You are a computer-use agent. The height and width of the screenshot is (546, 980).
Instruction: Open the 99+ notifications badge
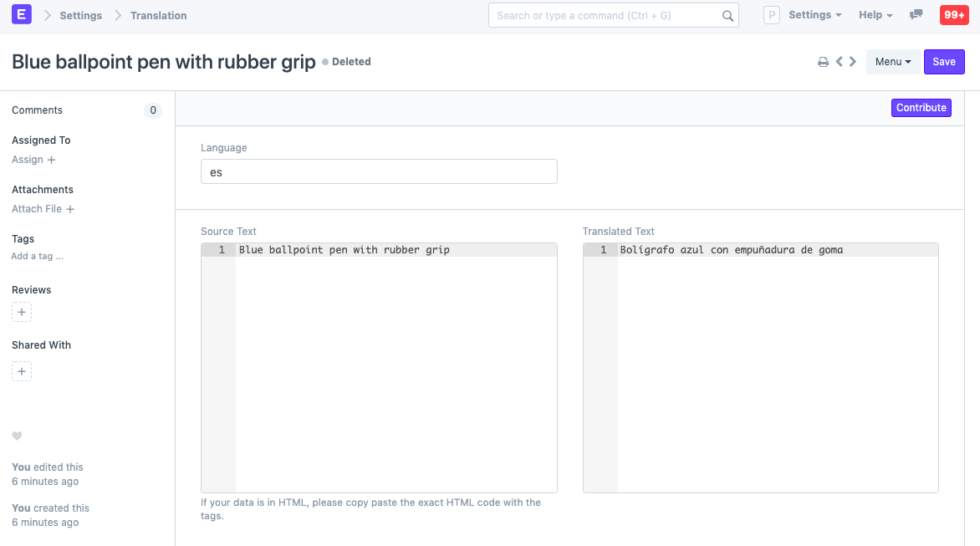coord(953,15)
